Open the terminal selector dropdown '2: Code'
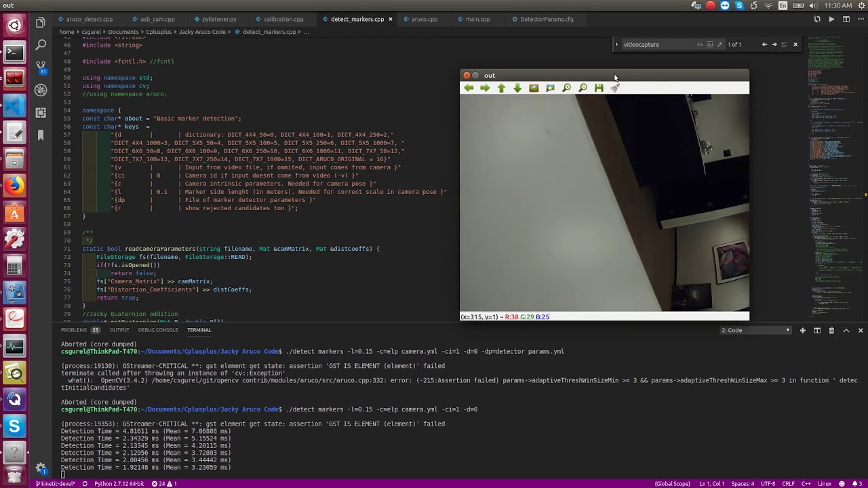868x488 pixels. pos(755,330)
